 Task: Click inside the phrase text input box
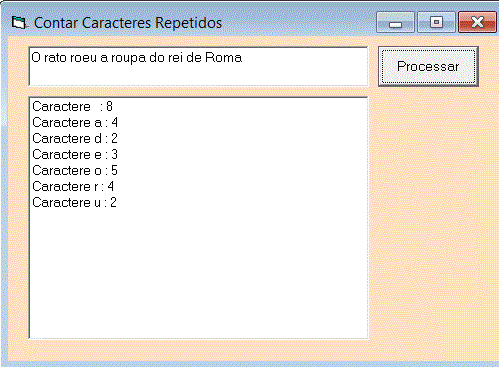199,66
